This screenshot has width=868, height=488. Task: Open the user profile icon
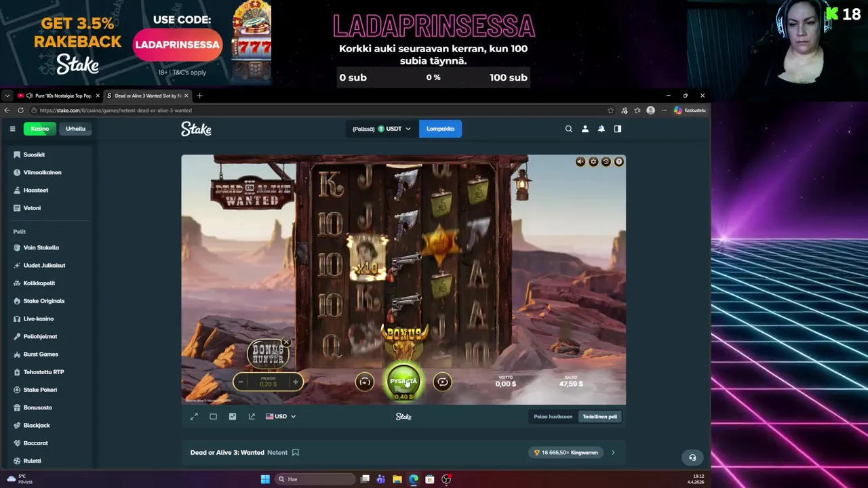point(585,129)
